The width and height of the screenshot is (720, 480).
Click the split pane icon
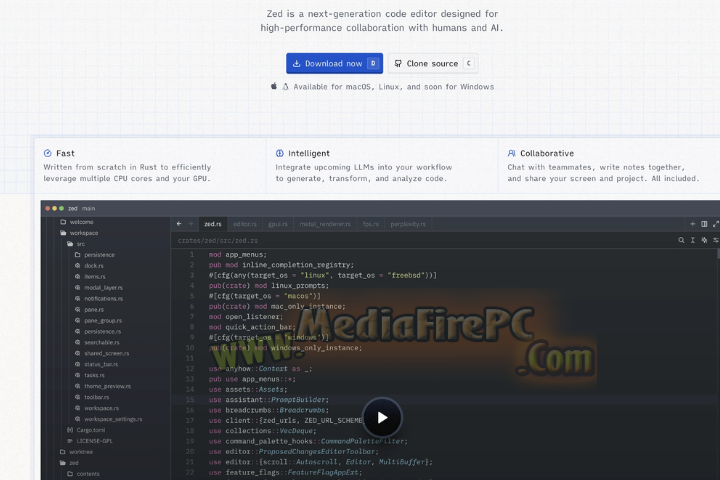click(704, 224)
